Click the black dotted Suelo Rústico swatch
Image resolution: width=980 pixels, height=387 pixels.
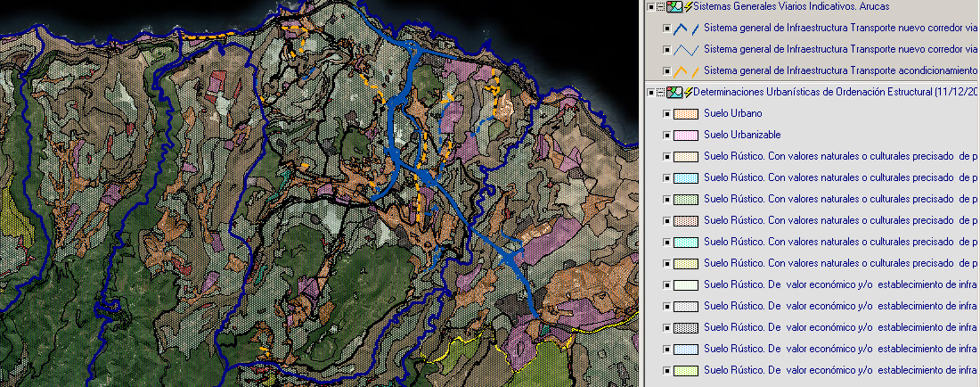point(686,327)
